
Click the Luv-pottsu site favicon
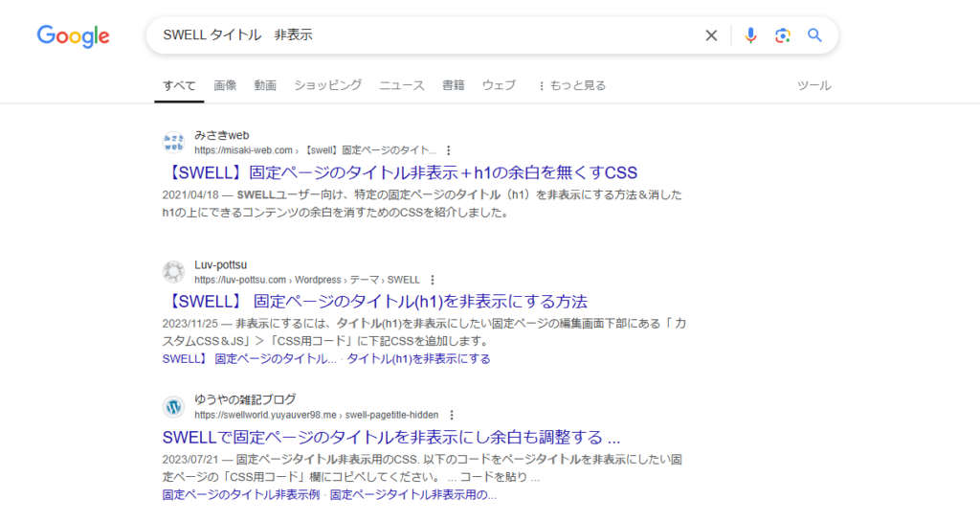tap(174, 272)
